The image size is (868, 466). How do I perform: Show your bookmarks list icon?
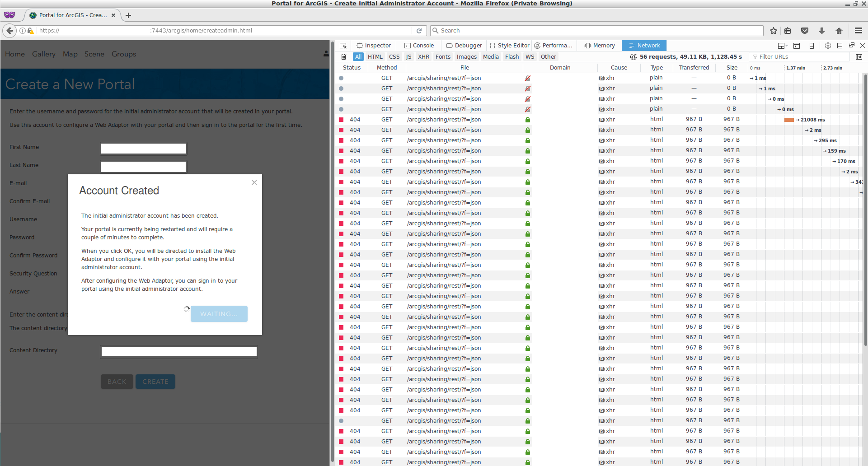coord(788,31)
